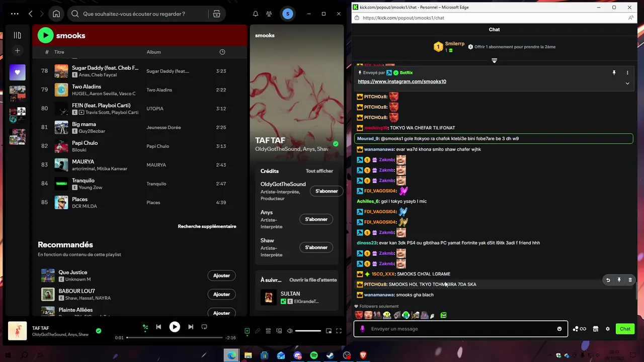Go to Spotify Home
The height and width of the screenshot is (362, 644).
(56, 14)
